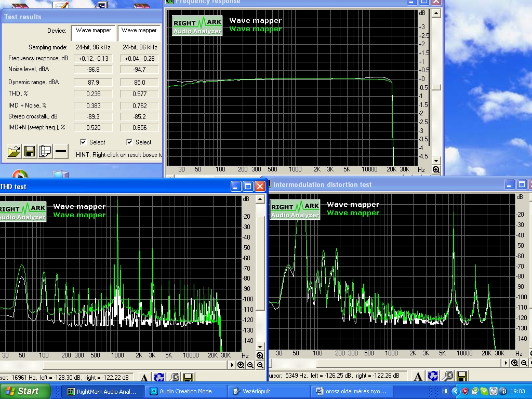Click the -96.8 noise level value
This screenshot has height=399, width=532.
(93, 70)
